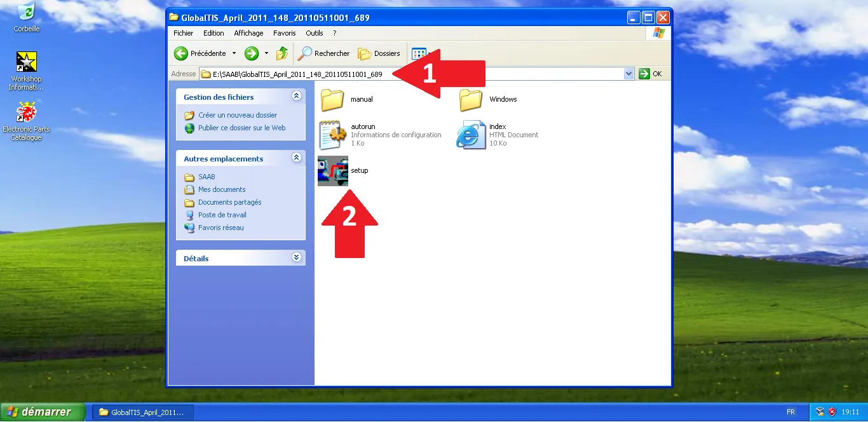Viewport: 868px width, 422px height.
Task: Collapse the Autres emplacements panel
Action: [x=296, y=158]
